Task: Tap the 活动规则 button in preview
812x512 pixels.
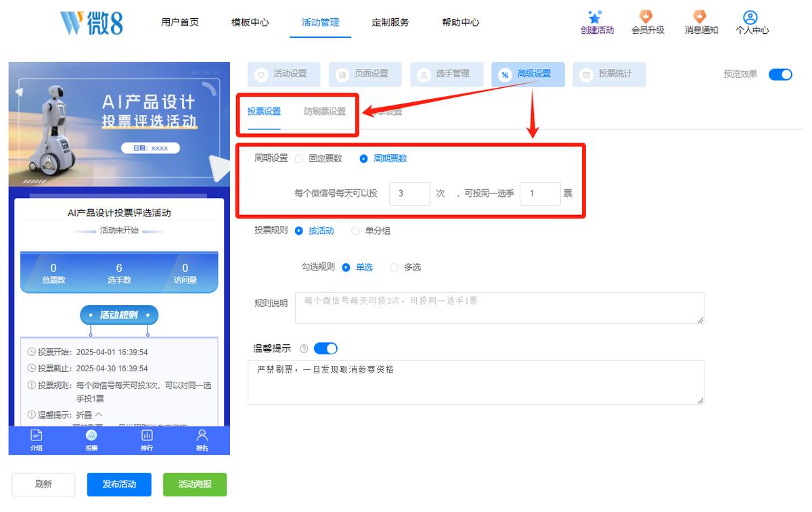Action: click(119, 315)
